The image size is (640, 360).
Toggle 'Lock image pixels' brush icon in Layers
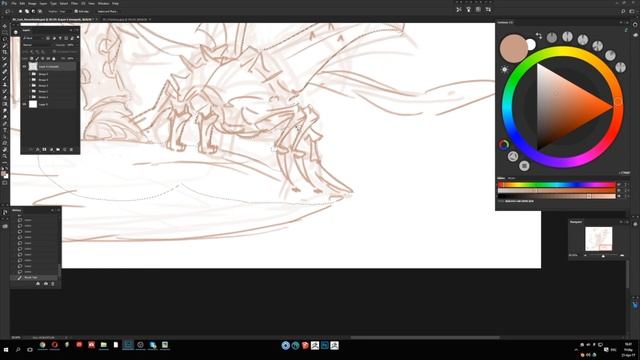(37, 58)
